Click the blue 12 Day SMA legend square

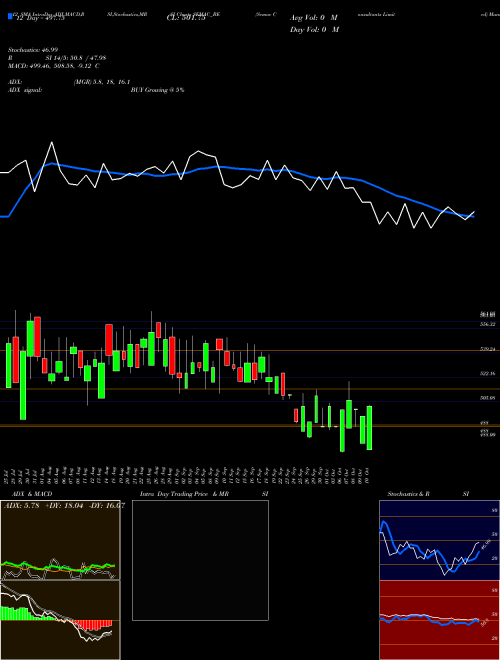(11, 17)
